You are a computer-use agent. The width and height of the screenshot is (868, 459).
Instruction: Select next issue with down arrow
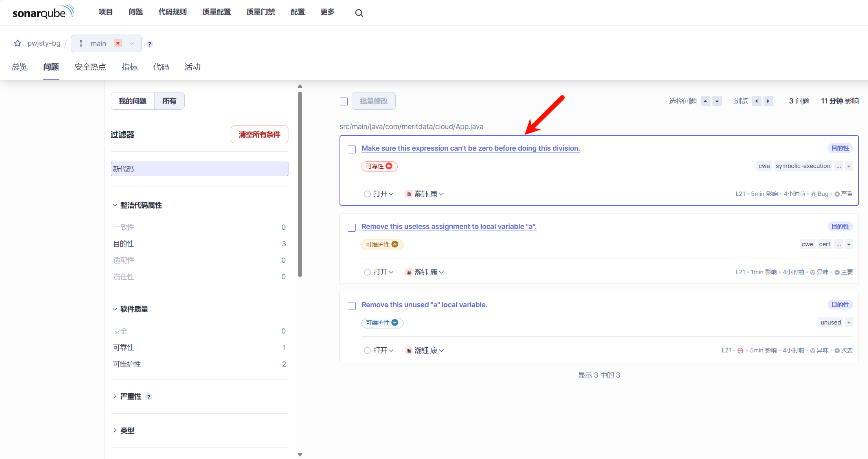[717, 101]
